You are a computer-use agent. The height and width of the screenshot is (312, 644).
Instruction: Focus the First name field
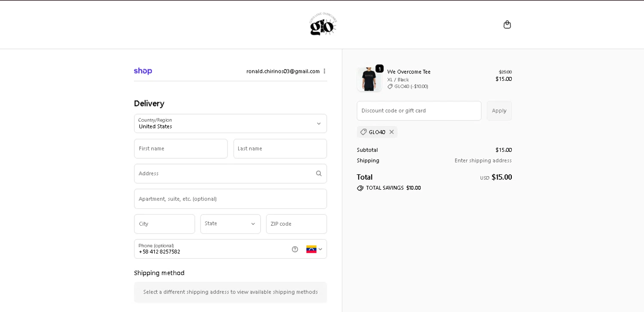[181, 148]
